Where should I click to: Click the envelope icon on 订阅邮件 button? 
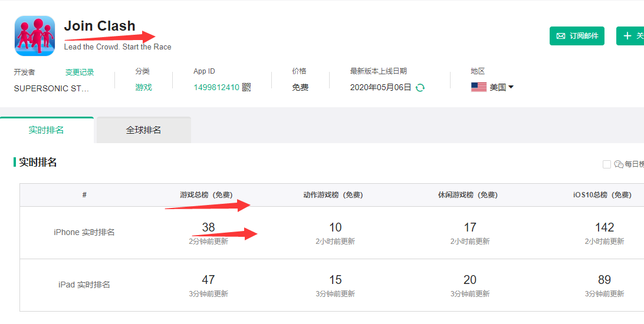pyautogui.click(x=561, y=36)
